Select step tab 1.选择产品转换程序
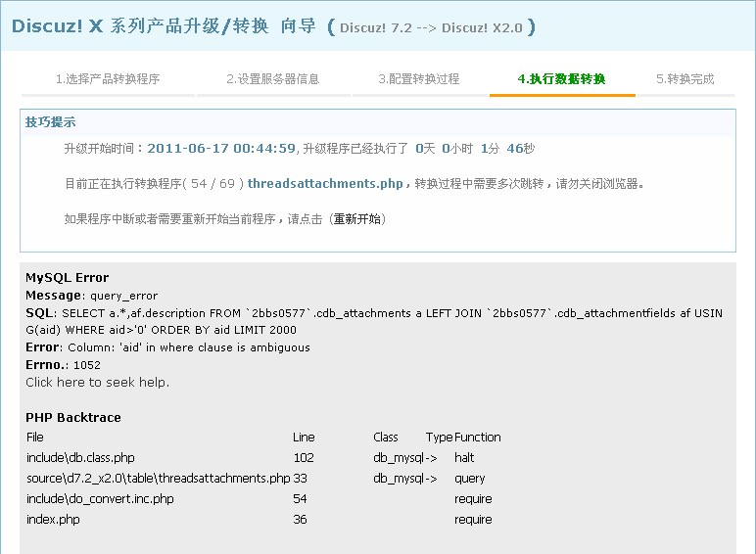The height and width of the screenshot is (554, 756). pos(108,79)
